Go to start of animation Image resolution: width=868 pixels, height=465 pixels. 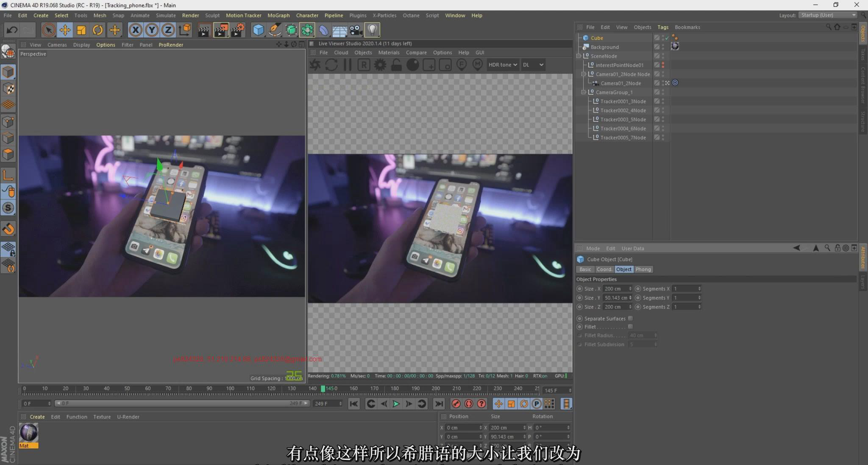pyautogui.click(x=354, y=404)
